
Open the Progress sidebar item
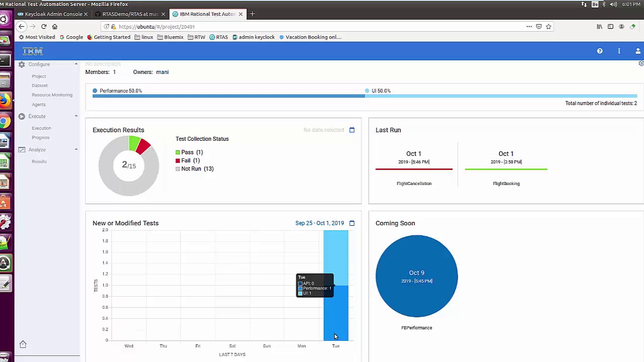(x=41, y=138)
